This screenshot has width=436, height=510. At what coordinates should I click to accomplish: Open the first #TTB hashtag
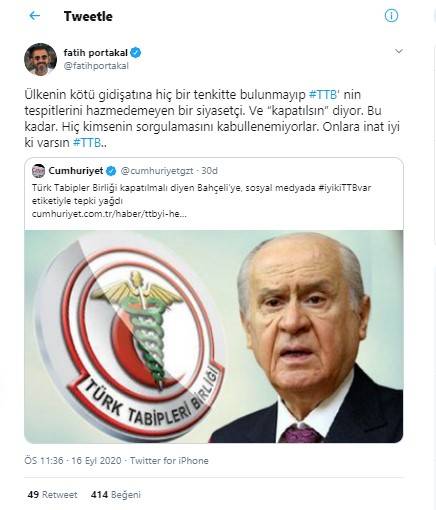click(x=323, y=95)
